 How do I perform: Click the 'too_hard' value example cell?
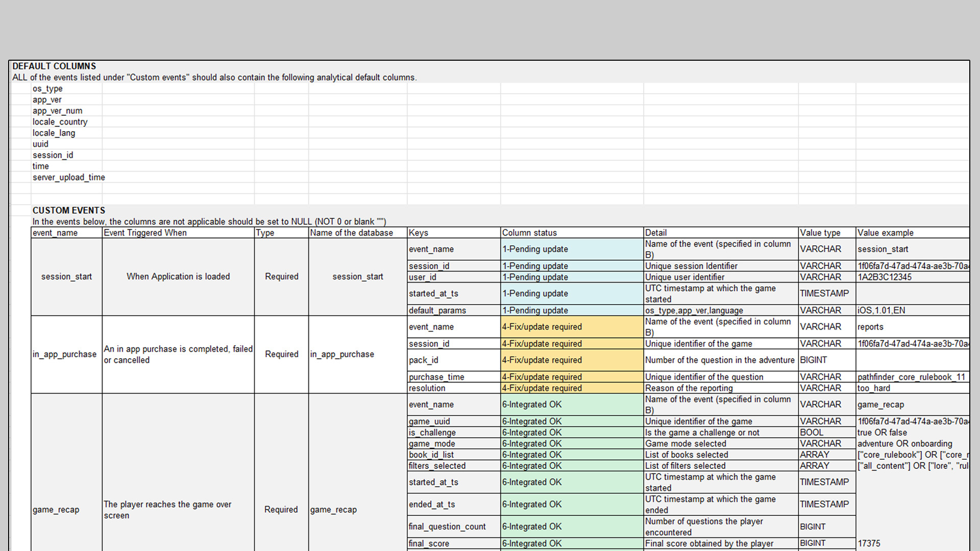[x=913, y=388]
